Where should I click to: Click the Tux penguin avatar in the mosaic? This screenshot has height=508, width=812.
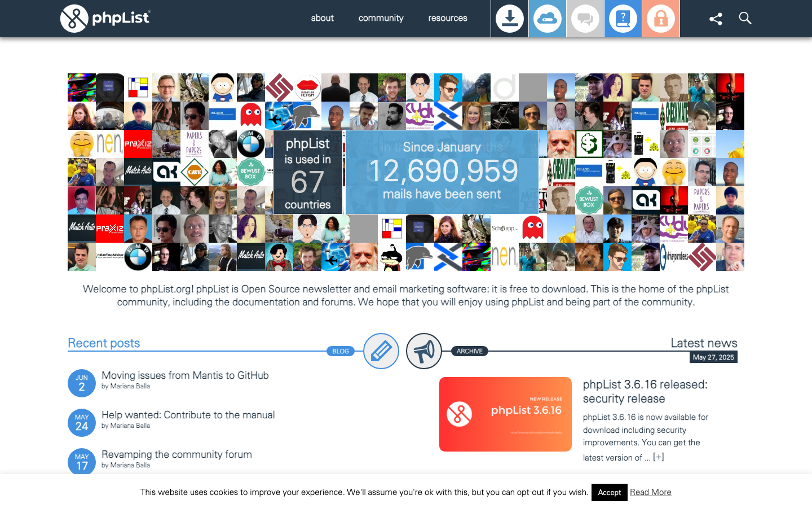[x=392, y=257]
